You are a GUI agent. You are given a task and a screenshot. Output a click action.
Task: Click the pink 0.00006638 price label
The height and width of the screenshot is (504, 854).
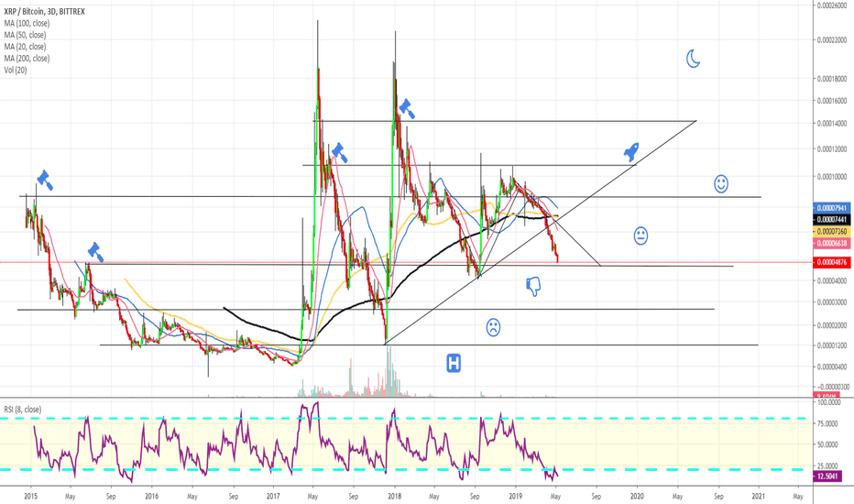click(x=831, y=243)
